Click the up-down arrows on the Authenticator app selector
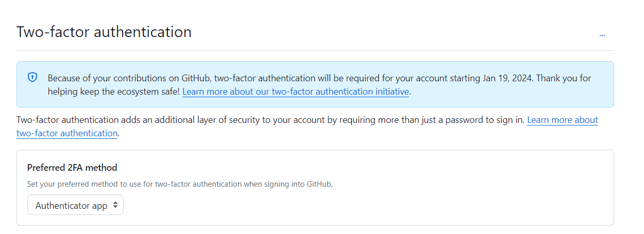Viewport: 644px width, 234px height. pyautogui.click(x=115, y=205)
